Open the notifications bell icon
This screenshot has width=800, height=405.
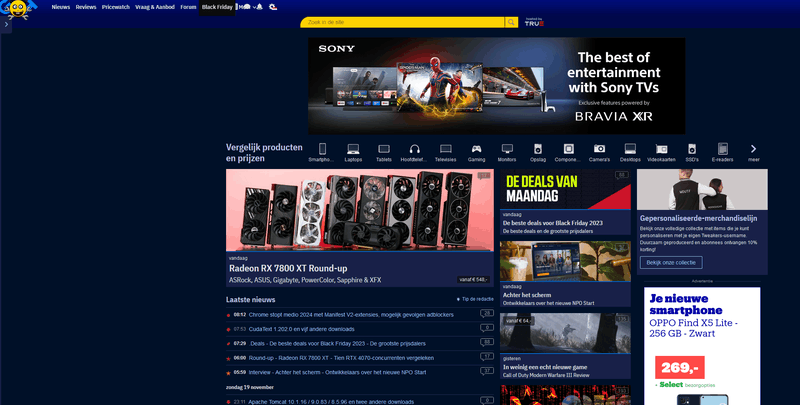click(x=260, y=7)
